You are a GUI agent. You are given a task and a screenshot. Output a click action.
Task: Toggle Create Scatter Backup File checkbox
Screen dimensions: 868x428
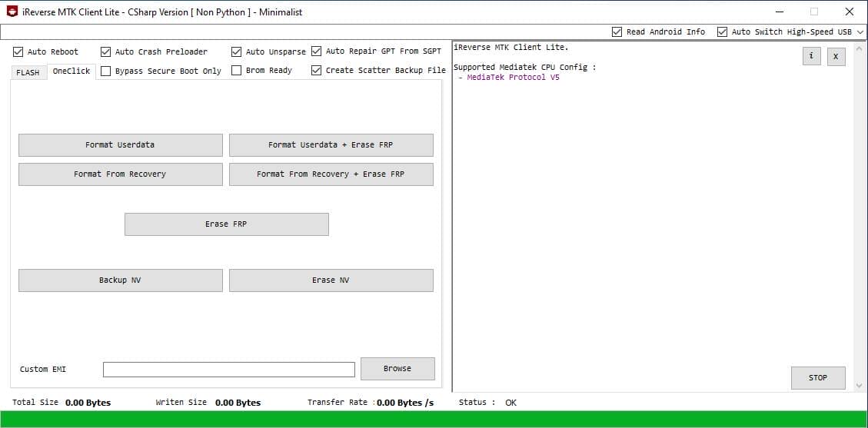point(316,70)
